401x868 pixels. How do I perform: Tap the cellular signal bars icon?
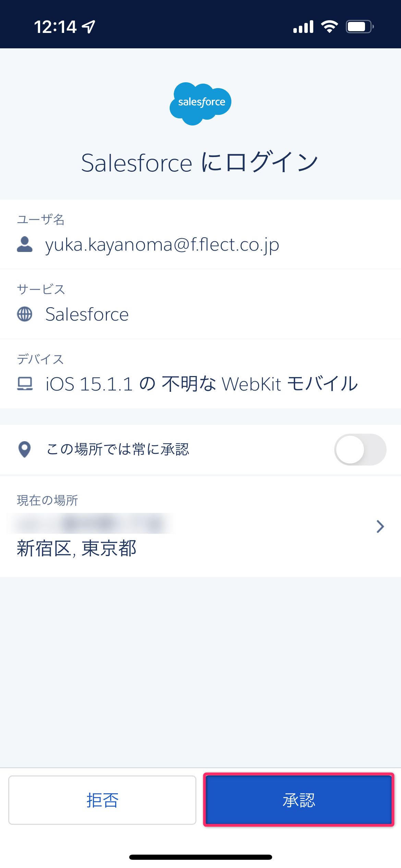[303, 26]
